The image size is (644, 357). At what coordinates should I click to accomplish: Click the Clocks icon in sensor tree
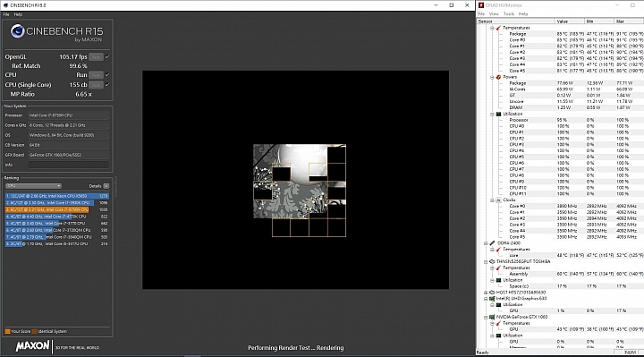tap(498, 200)
